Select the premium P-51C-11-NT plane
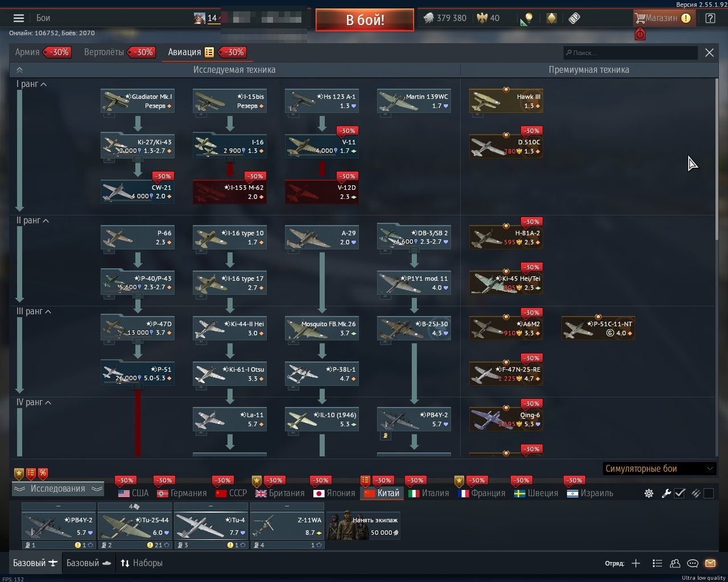Screen dimensions: 728x582 click(598, 329)
